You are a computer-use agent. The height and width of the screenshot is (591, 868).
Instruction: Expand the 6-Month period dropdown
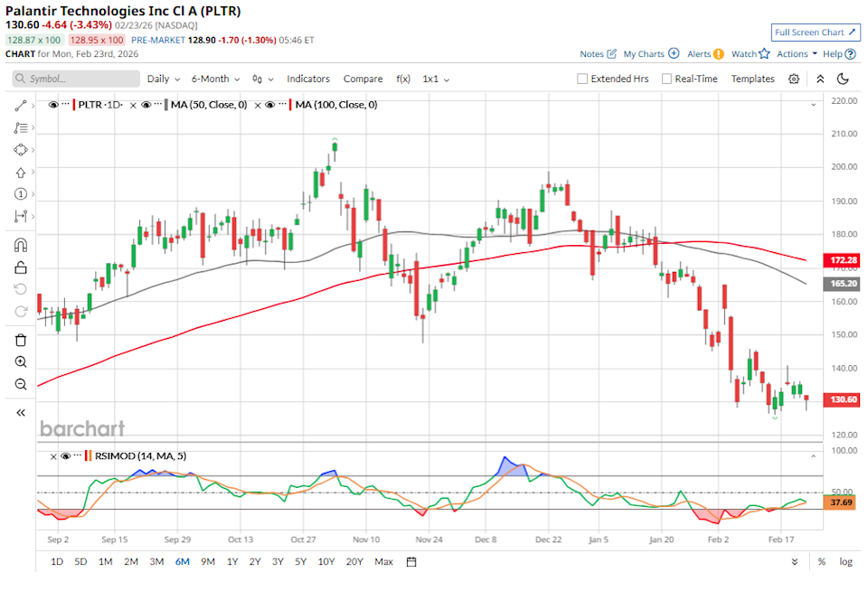(x=215, y=79)
